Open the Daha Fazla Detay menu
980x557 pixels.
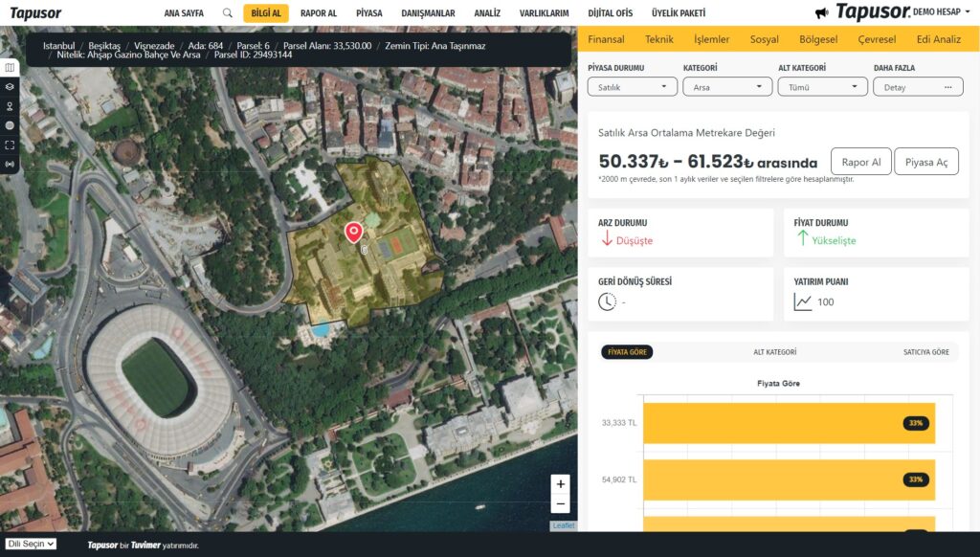tap(918, 87)
